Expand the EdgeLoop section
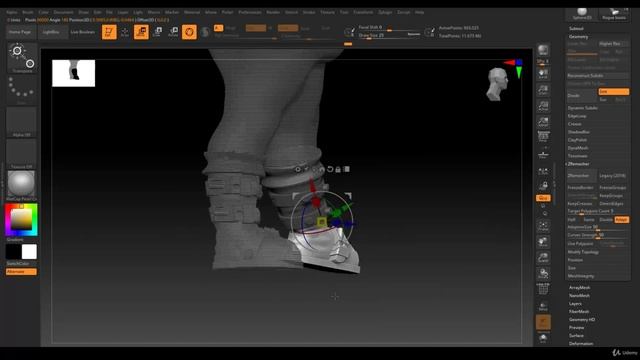 tap(577, 116)
